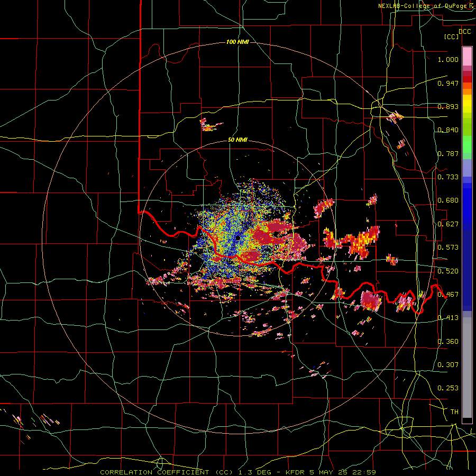Click the 0.360 legend value
This screenshot has width=476, height=476.
tap(448, 342)
